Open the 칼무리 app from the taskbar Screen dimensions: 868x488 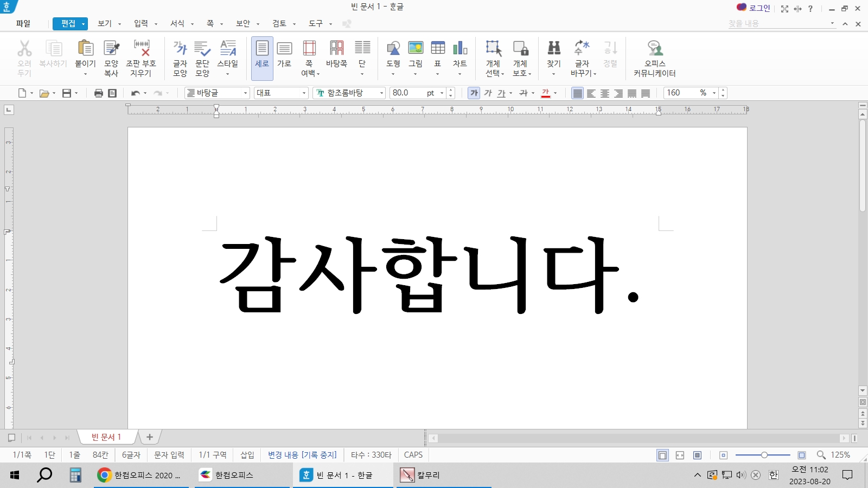point(429,475)
